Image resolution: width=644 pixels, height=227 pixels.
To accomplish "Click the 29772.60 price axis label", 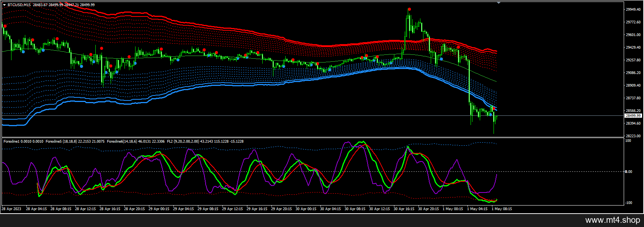I will click(x=633, y=22).
